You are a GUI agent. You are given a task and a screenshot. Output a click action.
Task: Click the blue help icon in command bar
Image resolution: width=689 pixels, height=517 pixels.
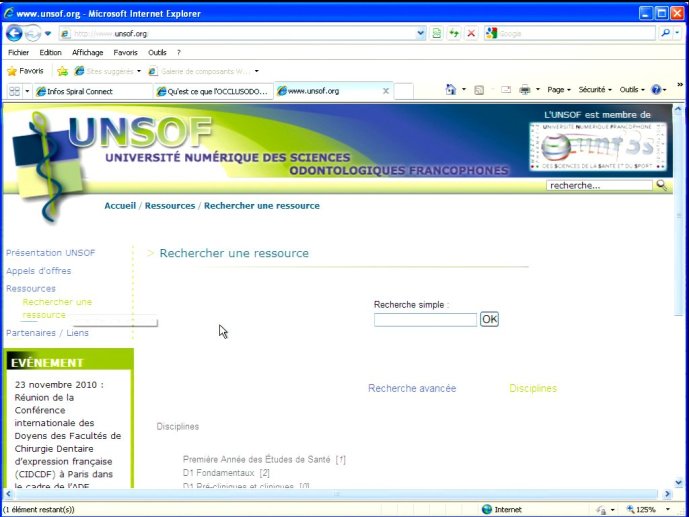[656, 90]
